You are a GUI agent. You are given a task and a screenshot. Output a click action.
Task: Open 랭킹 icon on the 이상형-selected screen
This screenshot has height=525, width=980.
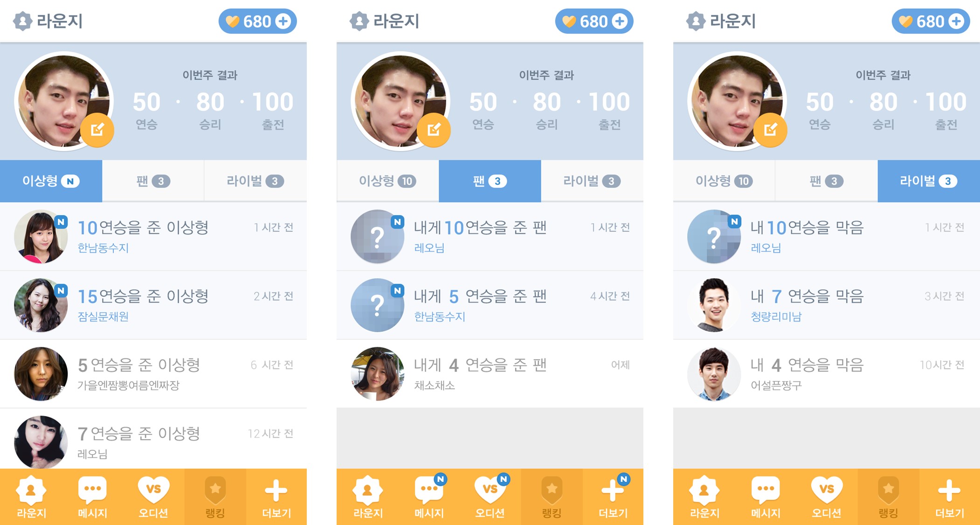coord(215,497)
